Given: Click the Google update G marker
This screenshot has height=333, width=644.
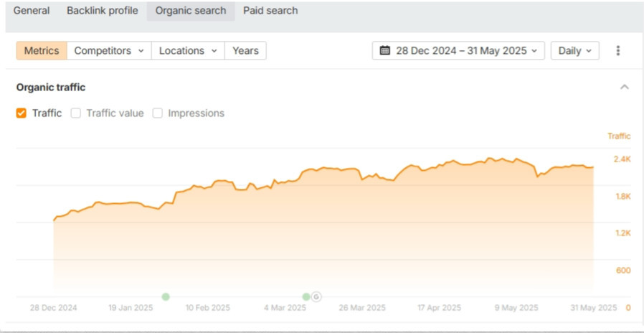Looking at the screenshot, I should point(316,296).
